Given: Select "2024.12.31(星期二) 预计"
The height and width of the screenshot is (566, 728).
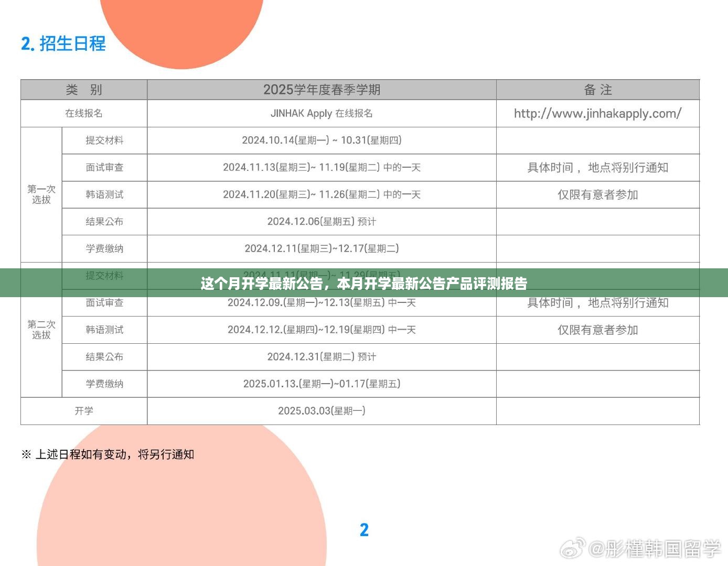Looking at the screenshot, I should pyautogui.click(x=322, y=357).
